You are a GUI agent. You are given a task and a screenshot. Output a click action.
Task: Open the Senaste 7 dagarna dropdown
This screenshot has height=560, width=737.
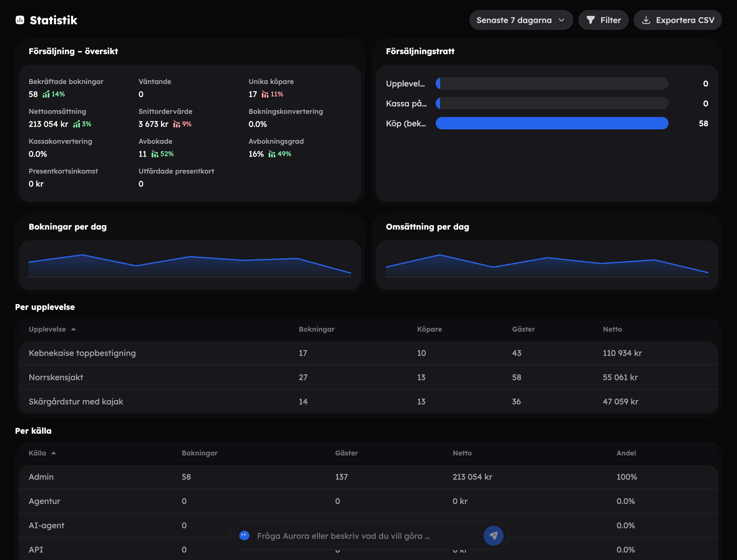click(x=521, y=20)
